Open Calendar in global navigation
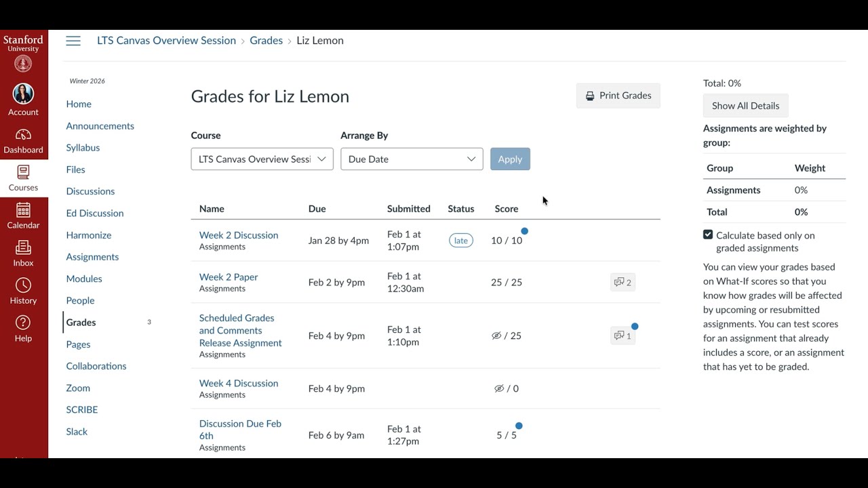868x488 pixels. click(24, 216)
